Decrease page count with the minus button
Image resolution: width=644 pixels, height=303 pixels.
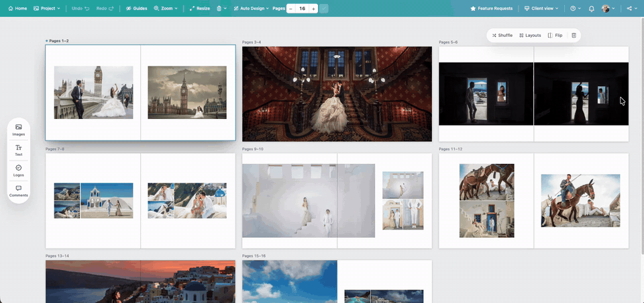(290, 9)
